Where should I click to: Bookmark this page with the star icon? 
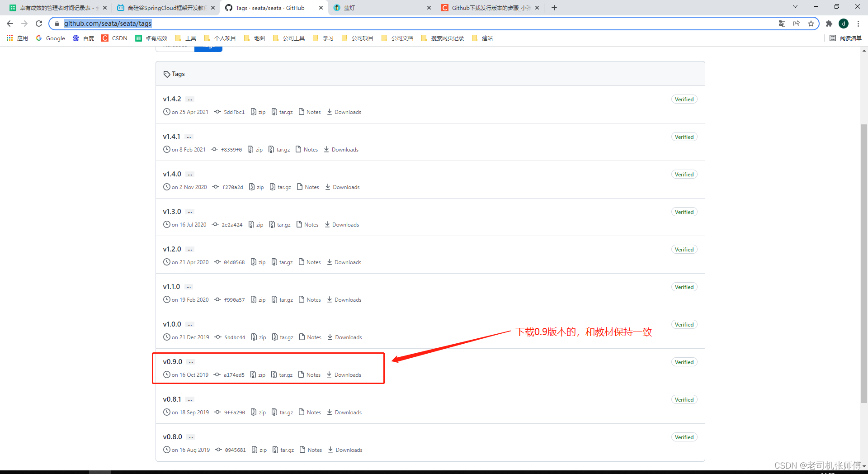811,24
